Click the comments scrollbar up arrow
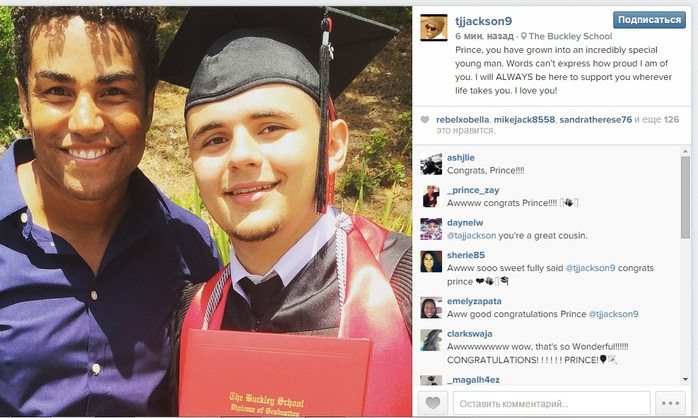 pos(685,152)
